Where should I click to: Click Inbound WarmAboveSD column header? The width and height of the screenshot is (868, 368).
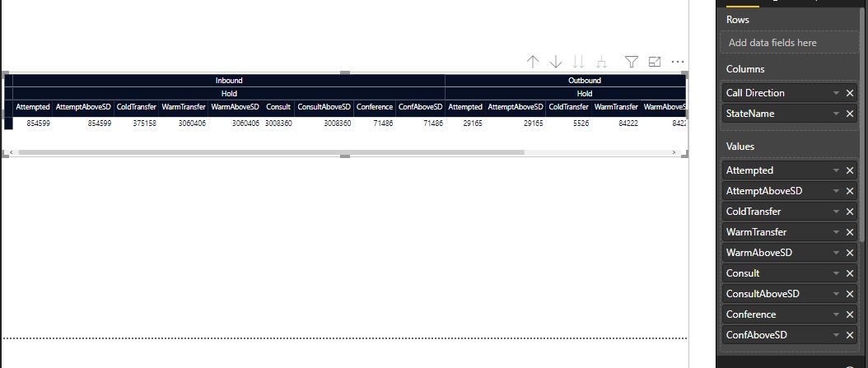pyautogui.click(x=235, y=107)
